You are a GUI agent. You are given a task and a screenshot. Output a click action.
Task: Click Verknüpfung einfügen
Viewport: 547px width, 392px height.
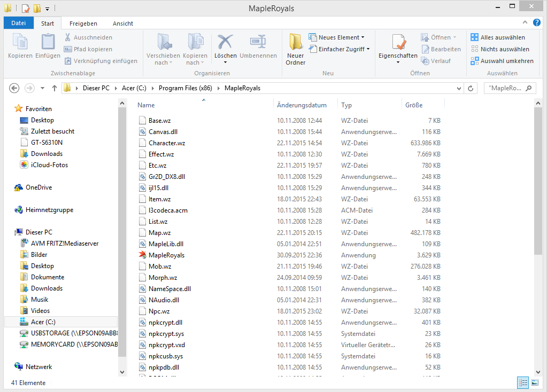101,61
